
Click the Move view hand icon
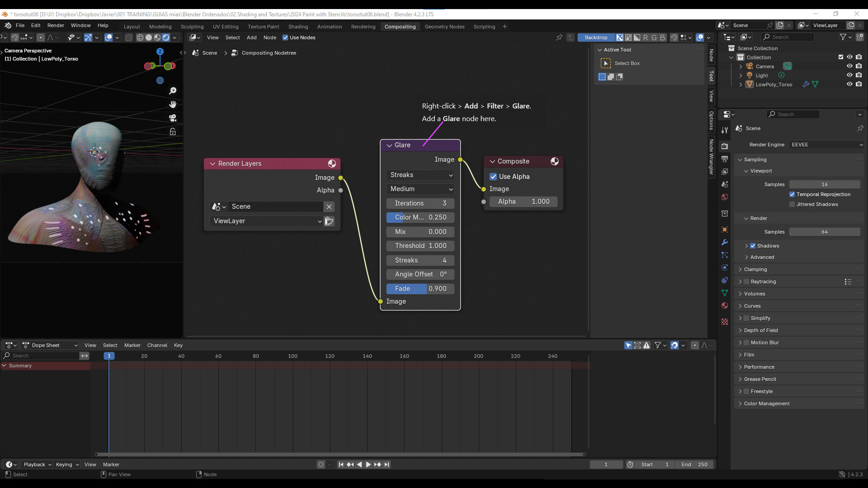pyautogui.click(x=173, y=104)
